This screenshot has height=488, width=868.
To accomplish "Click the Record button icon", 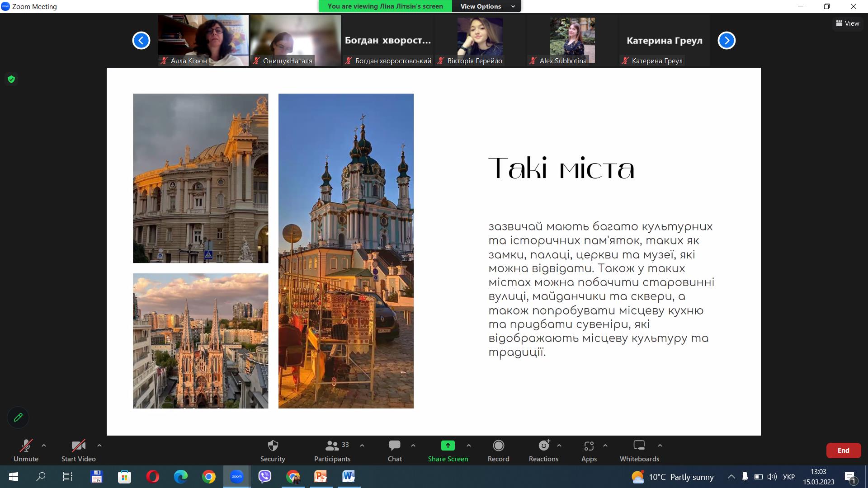I will 498,446.
